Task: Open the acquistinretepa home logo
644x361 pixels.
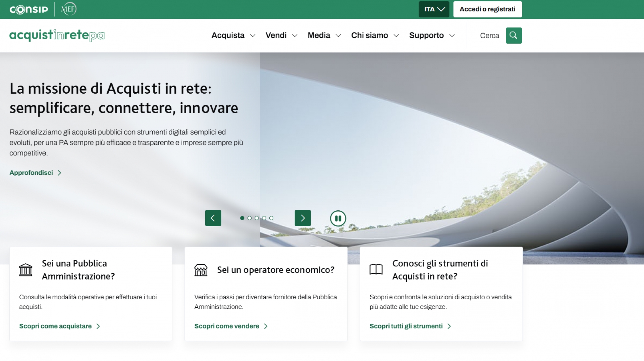Action: pyautogui.click(x=57, y=35)
